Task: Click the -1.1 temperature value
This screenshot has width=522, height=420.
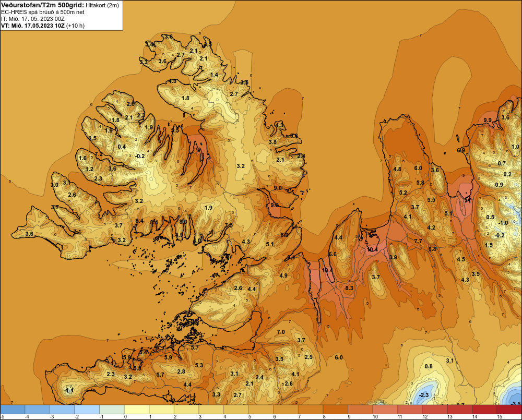Action: pos(68,390)
